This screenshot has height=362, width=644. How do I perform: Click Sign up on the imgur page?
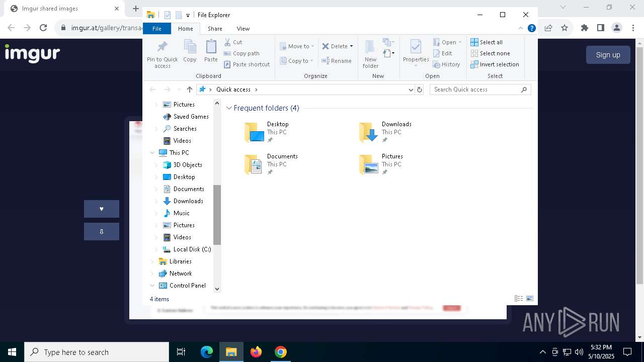click(608, 55)
